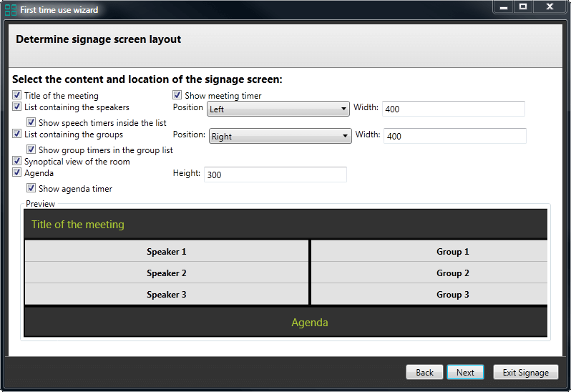Click the speakers list Width field

coord(454,109)
